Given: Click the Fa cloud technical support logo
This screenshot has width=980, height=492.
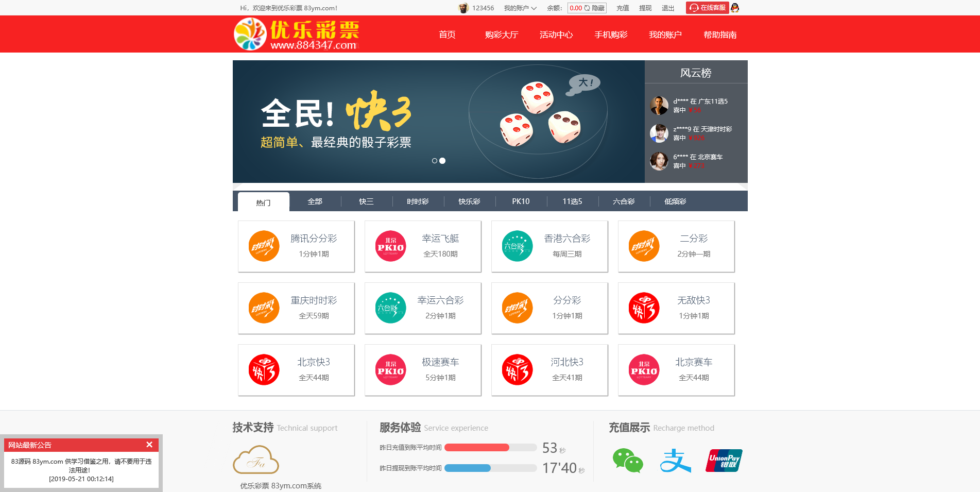Looking at the screenshot, I should tap(256, 460).
